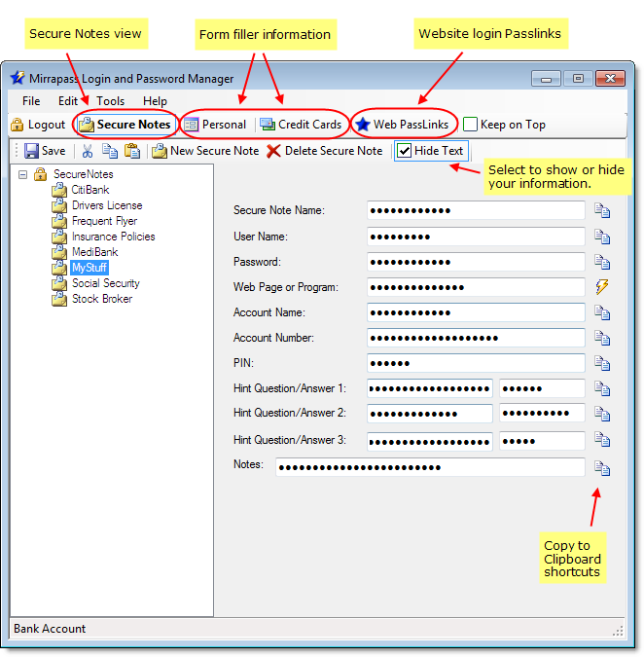The width and height of the screenshot is (644, 657).
Task: Click the Save button label
Action: (x=54, y=151)
